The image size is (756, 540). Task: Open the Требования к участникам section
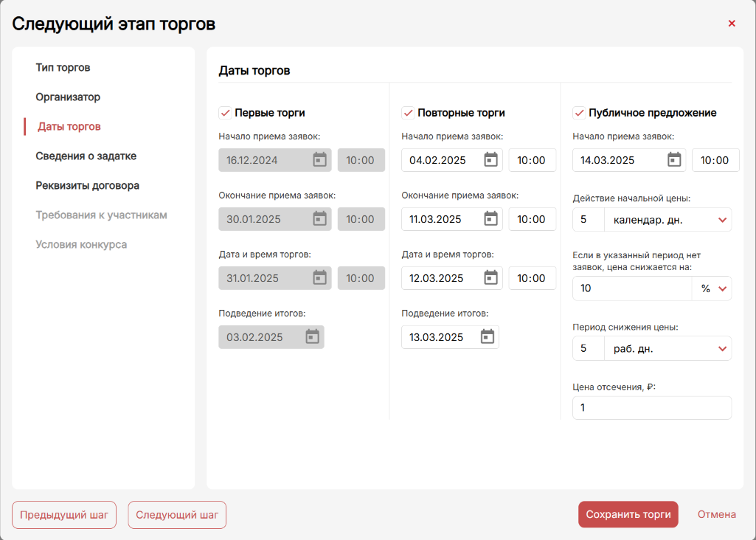(101, 215)
